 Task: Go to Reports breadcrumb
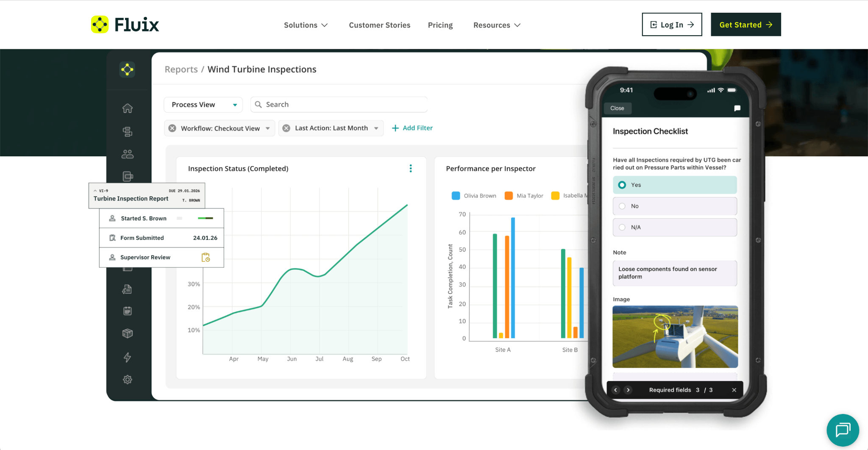pos(181,69)
